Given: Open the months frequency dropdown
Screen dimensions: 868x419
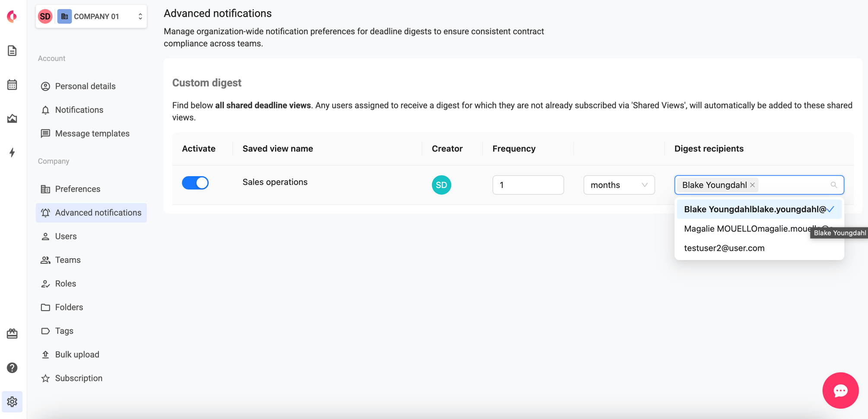Looking at the screenshot, I should 619,185.
